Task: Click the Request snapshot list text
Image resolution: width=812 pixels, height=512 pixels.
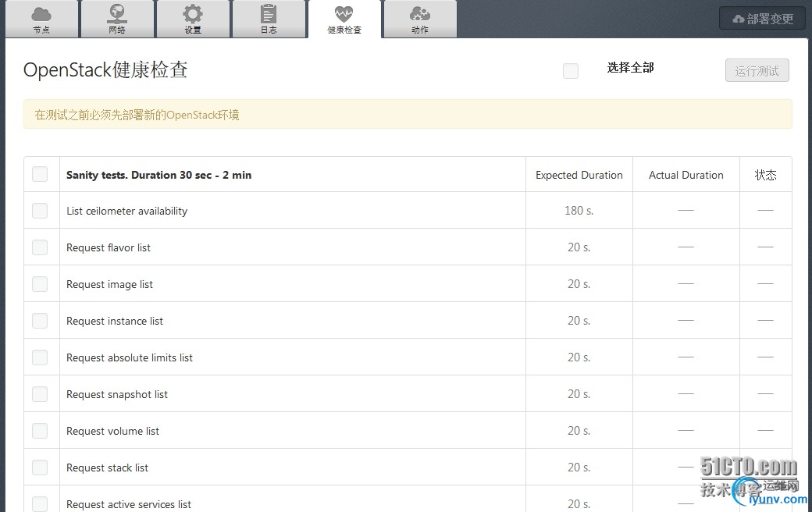Action: [117, 394]
